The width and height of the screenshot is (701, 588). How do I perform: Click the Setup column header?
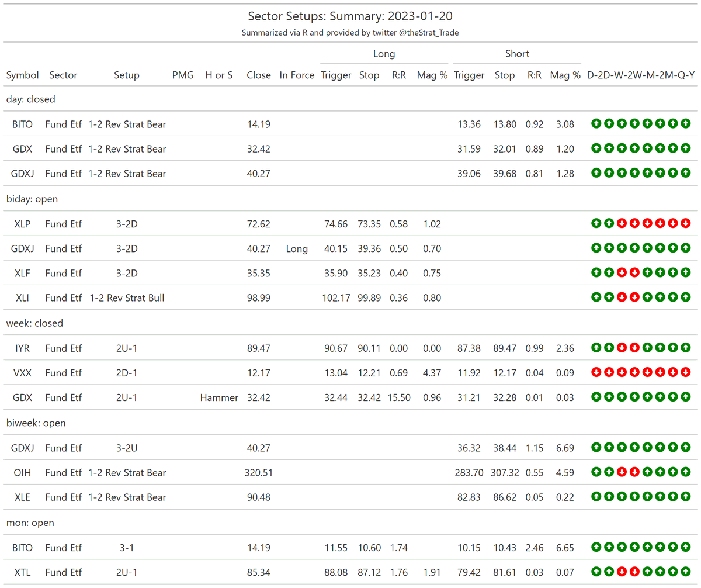click(127, 75)
